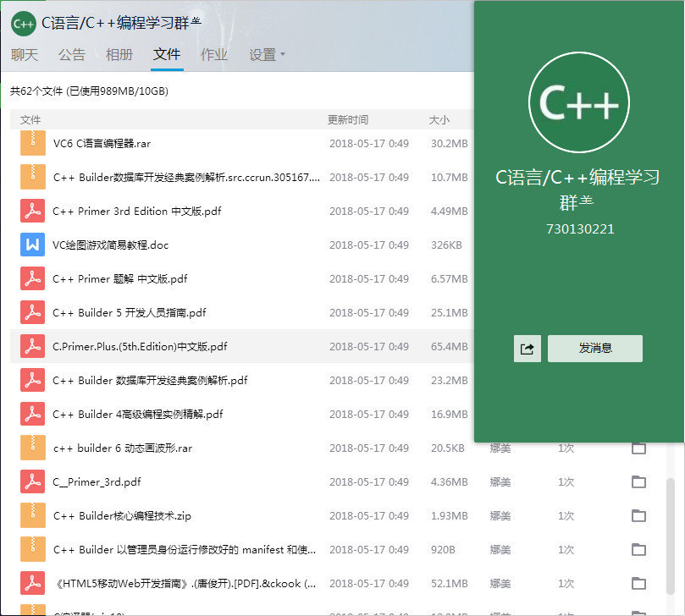This screenshot has height=616, width=685.
Task: Click size 65.4MB in the C.Primer.Plus row
Action: tap(449, 347)
